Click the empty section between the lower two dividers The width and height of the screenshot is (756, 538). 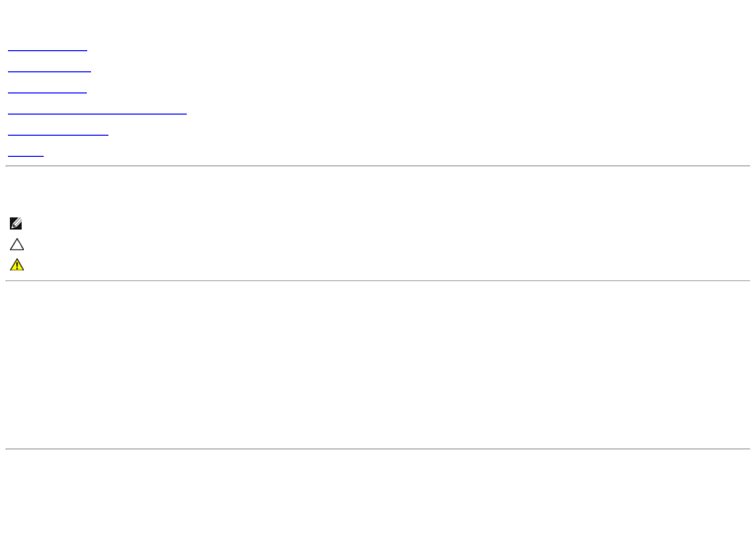tap(378, 365)
